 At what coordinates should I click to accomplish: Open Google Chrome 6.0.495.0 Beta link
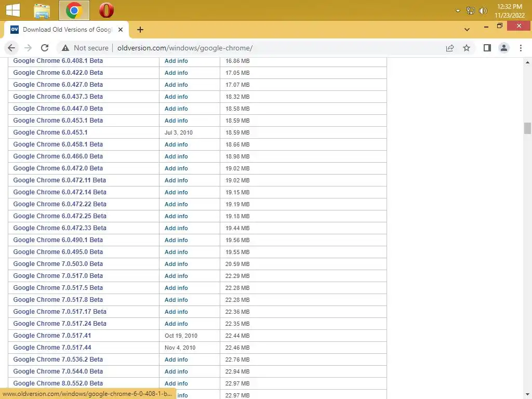(x=58, y=252)
